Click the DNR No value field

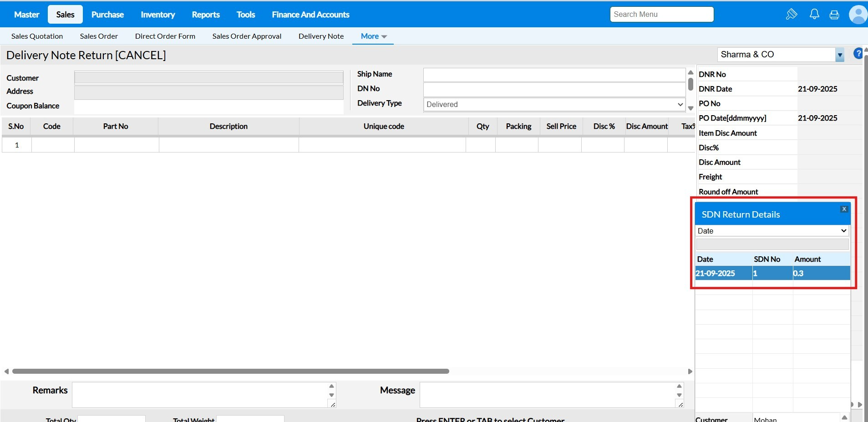829,74
